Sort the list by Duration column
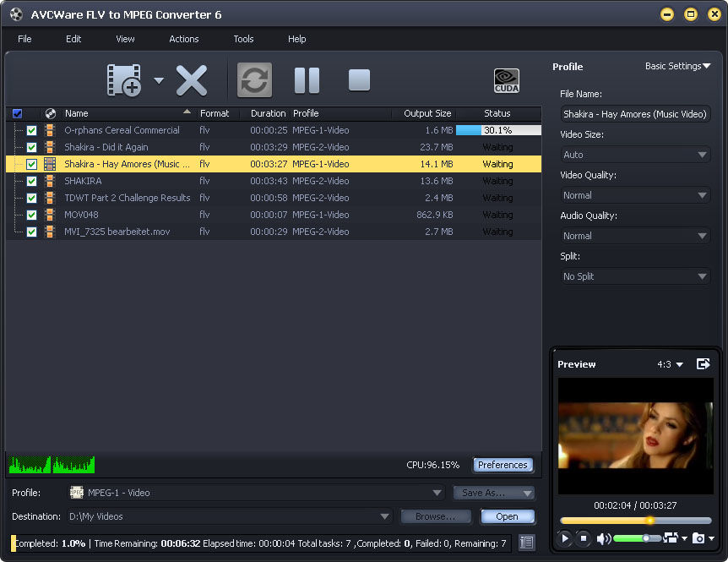Image resolution: width=728 pixels, height=562 pixels. [x=268, y=113]
